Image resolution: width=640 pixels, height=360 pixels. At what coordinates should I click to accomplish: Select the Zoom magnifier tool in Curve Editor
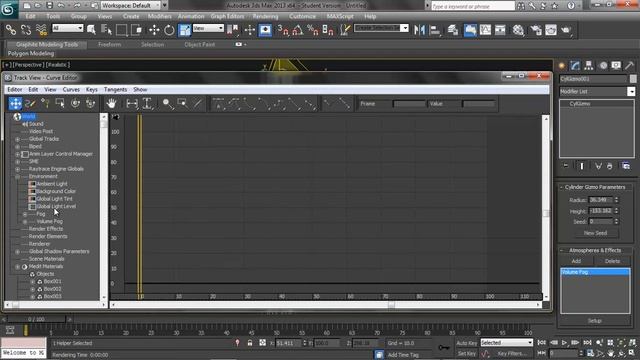[167, 104]
